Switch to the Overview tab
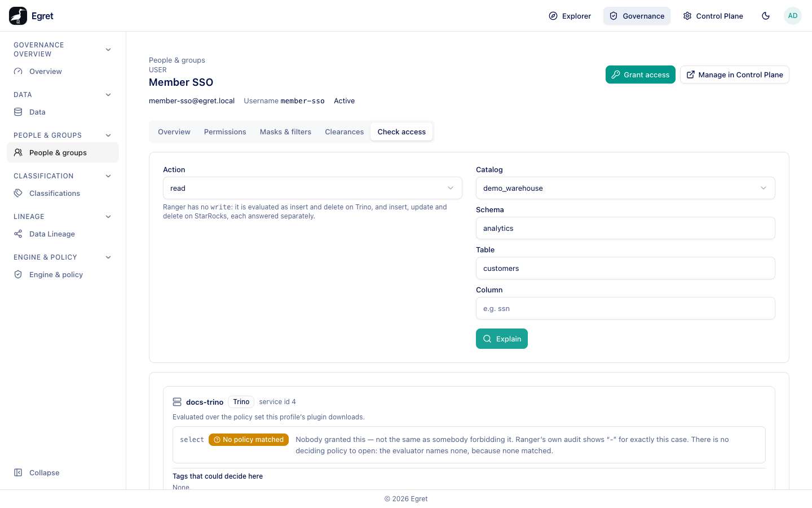Screen dimensions: 812x508 (174, 132)
